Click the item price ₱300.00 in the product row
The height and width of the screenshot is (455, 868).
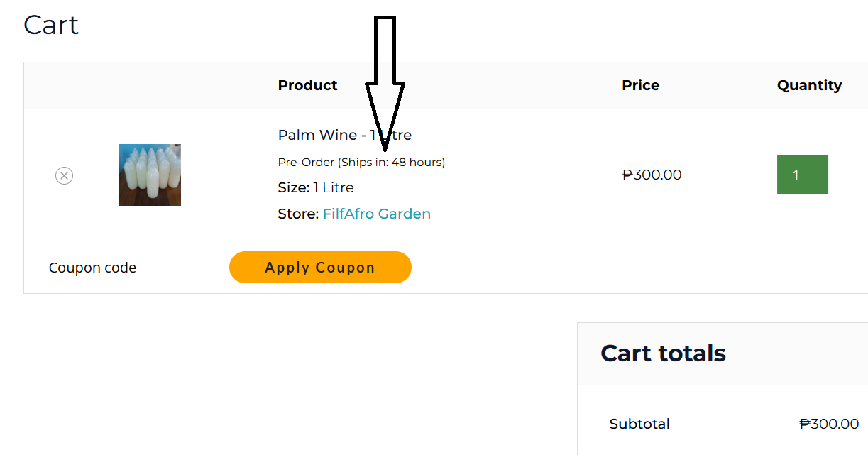(652, 175)
